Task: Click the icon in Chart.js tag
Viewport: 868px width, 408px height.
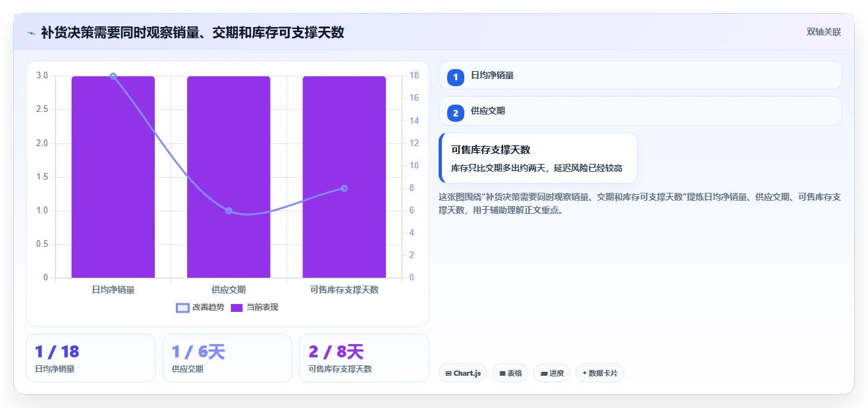Action: (448, 373)
